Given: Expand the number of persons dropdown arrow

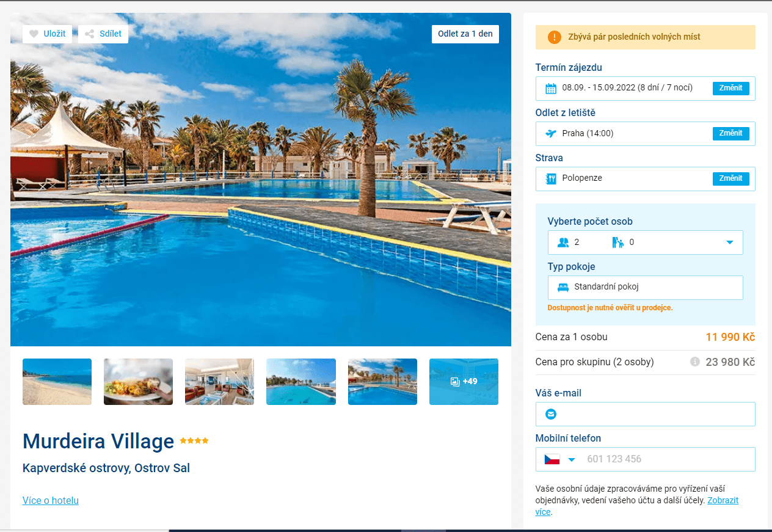Looking at the screenshot, I should (729, 242).
